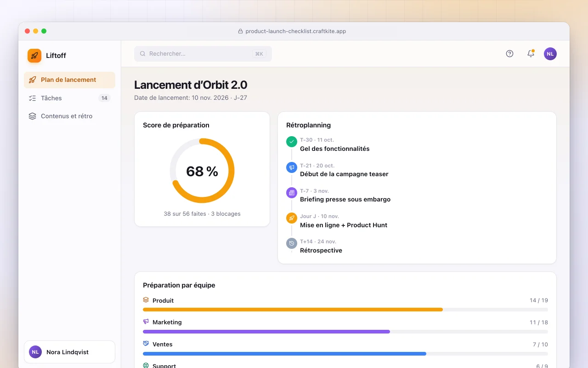Viewport: 588px width, 368px height.
Task: Click the 7 / 10 Ventes count
Action: pyautogui.click(x=540, y=345)
